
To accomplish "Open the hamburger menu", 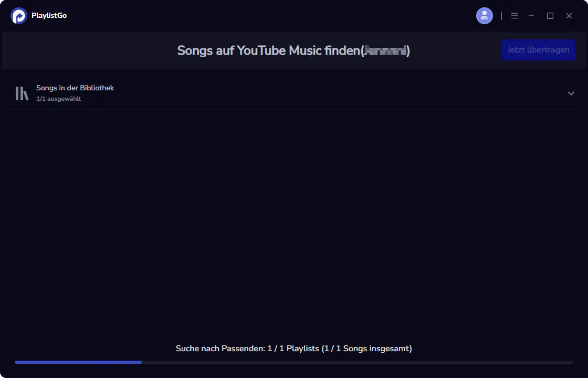I will pos(514,16).
